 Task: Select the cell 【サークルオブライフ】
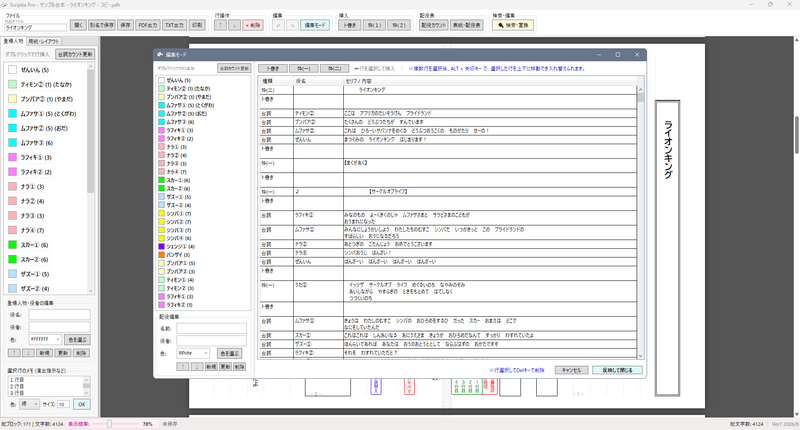490,192
